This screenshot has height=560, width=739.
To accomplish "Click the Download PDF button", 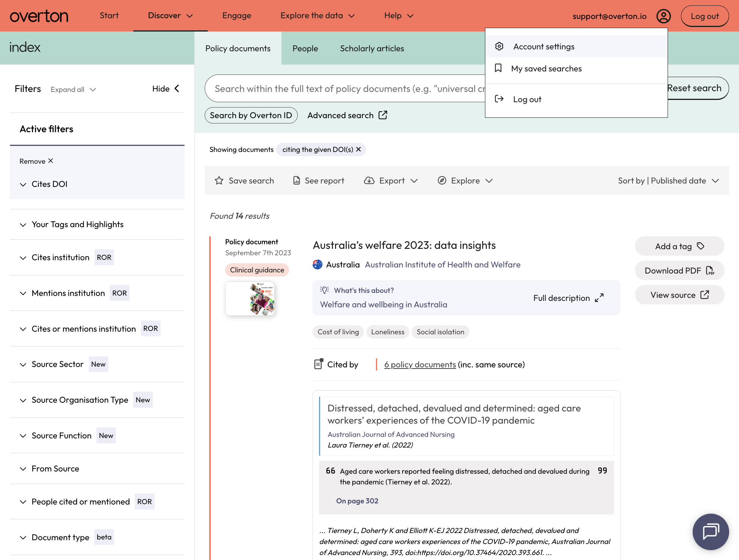I will click(679, 271).
